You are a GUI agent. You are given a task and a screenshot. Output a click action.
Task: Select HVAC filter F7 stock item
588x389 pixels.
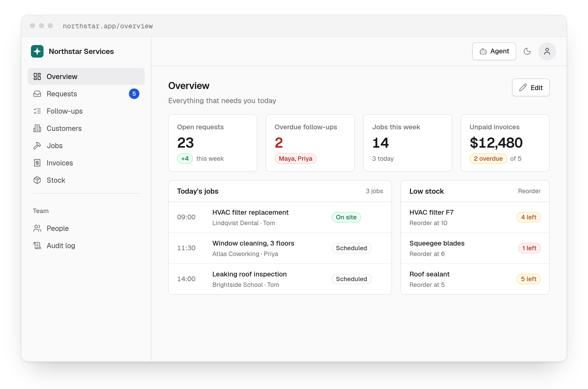(475, 217)
